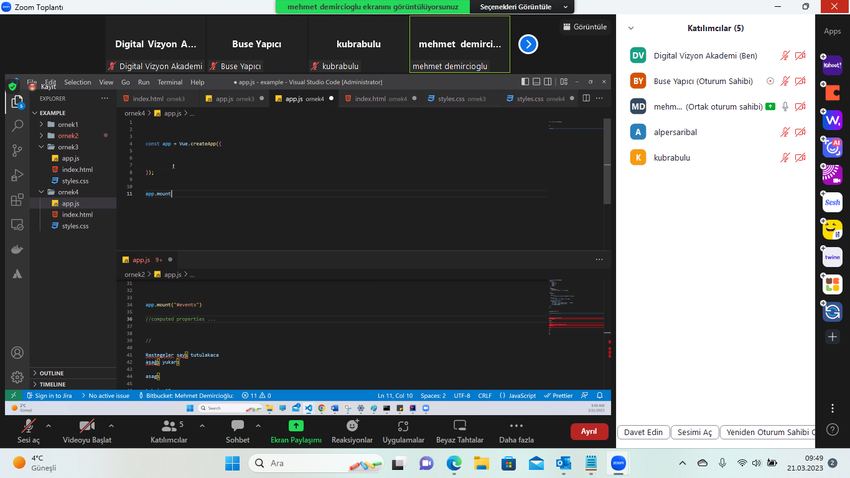This screenshot has height=478, width=850.
Task: Open the Accounts icon in VS Code
Action: [17, 353]
